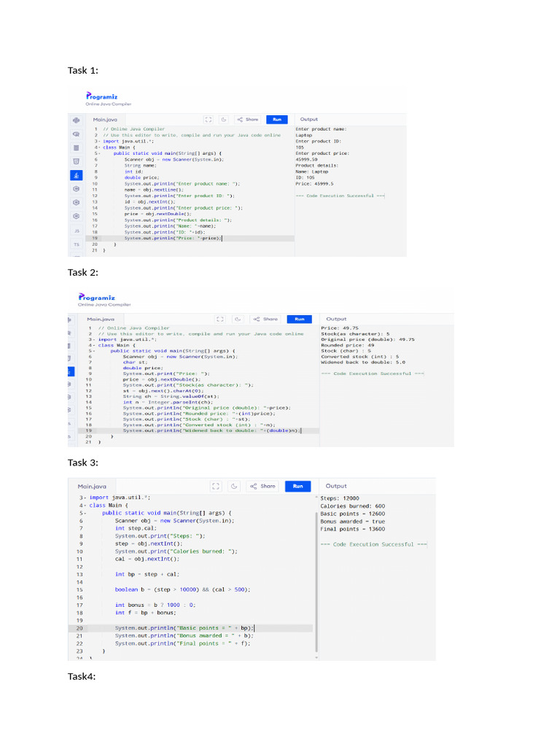Collapse main method fold arrow on line 5 in Task 2
This screenshot has width=560, height=747.
94,351
